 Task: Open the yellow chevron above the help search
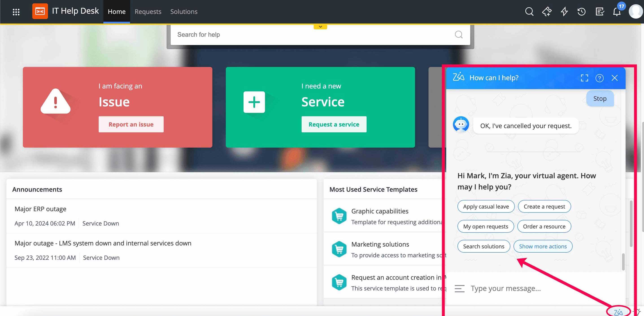[x=320, y=26]
